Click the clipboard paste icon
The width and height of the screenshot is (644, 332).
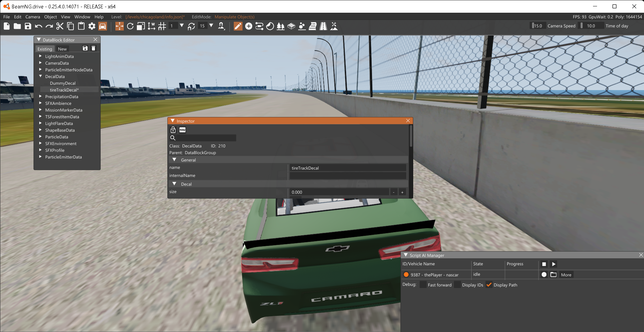pyautogui.click(x=81, y=26)
